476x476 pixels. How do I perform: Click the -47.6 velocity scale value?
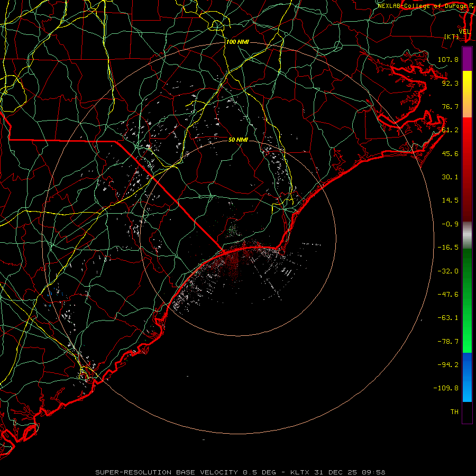[x=448, y=295]
